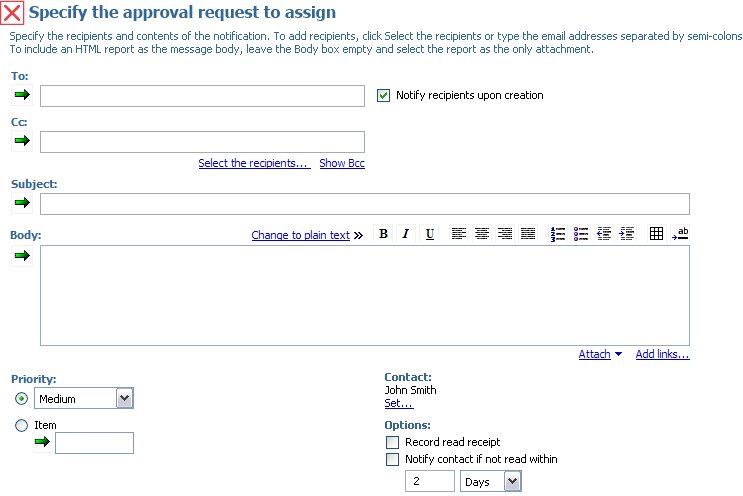Open the Days time unit dropdown

[512, 482]
